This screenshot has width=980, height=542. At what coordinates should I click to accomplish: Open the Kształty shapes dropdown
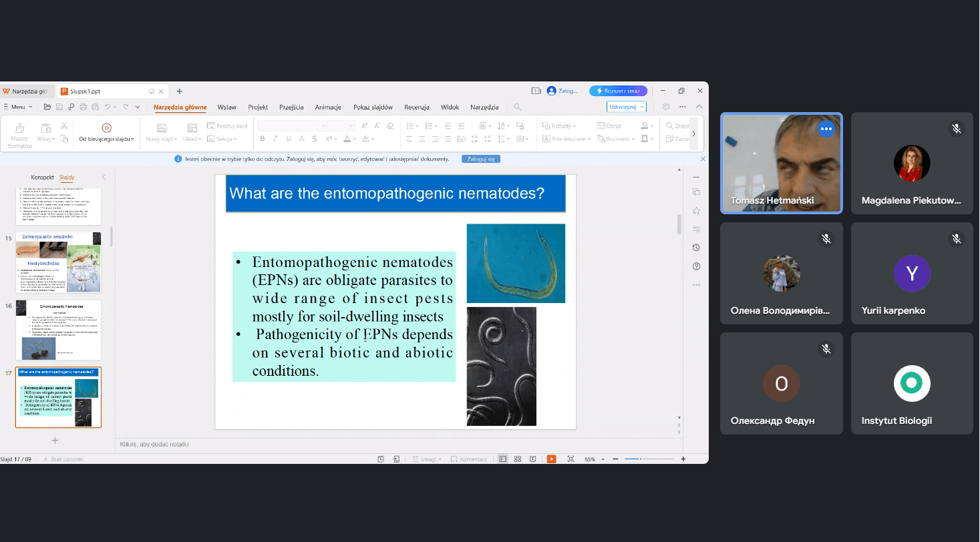click(558, 125)
